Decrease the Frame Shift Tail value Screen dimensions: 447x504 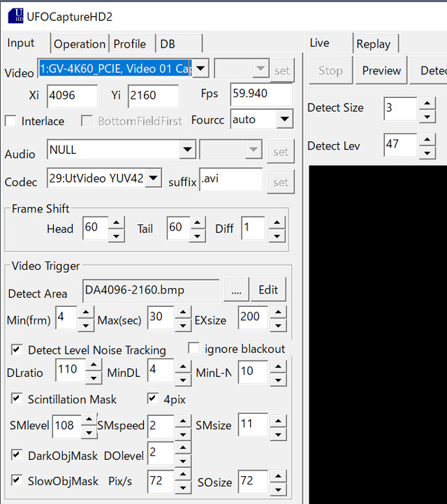point(198,236)
